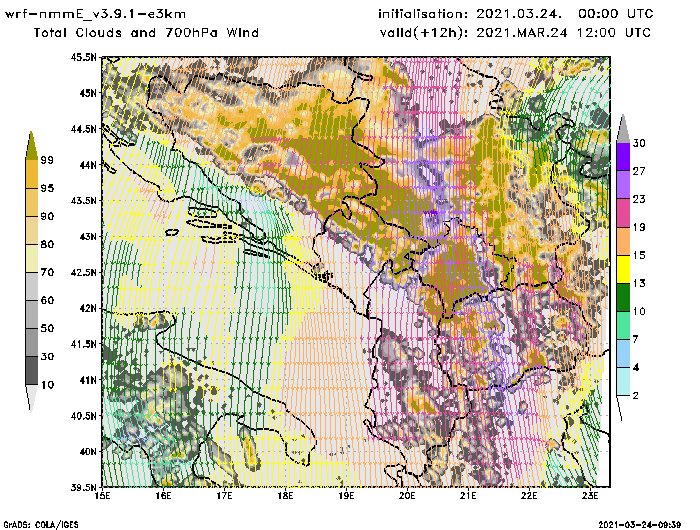The width and height of the screenshot is (700, 530).
Task: Click the model name 'wrf-nmmE_v3.9.1-e3km'
Action: tap(95, 14)
